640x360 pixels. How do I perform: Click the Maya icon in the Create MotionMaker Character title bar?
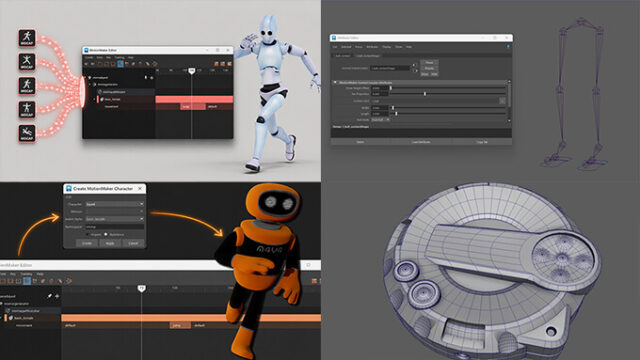(x=69, y=189)
